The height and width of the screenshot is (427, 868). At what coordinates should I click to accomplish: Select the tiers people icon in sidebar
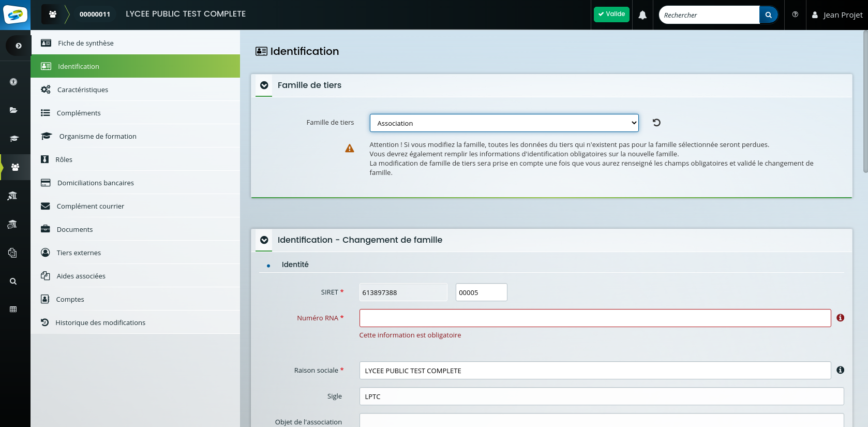15,167
